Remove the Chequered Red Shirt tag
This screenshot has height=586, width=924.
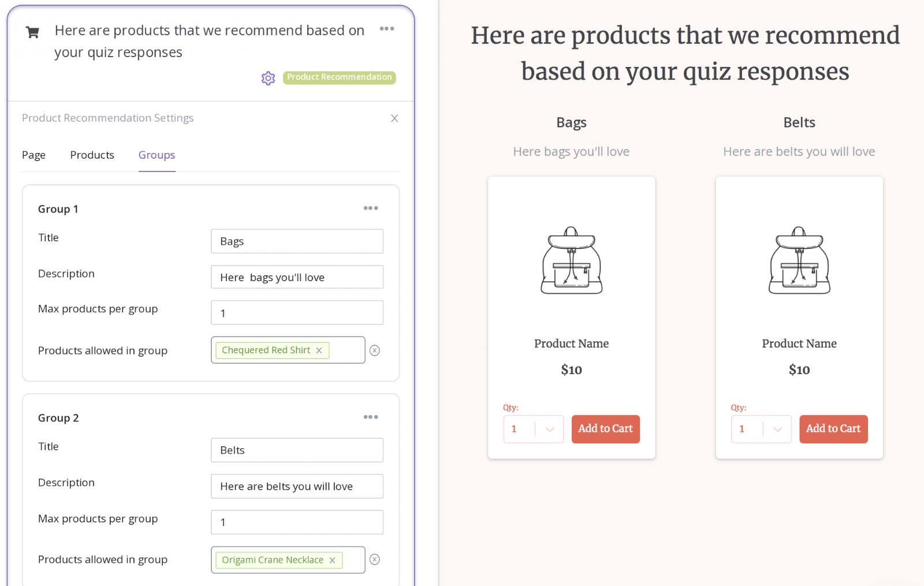pos(319,350)
